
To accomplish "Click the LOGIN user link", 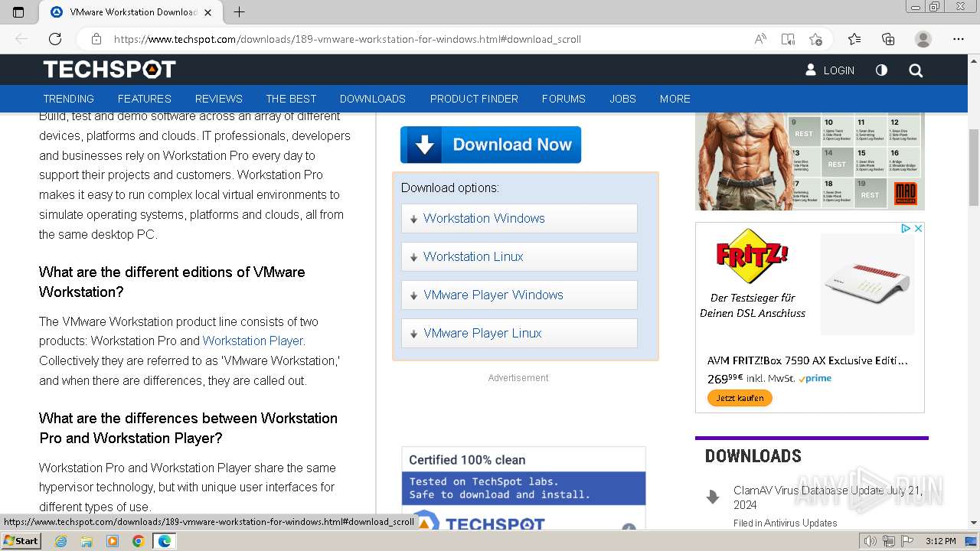I will click(x=830, y=70).
